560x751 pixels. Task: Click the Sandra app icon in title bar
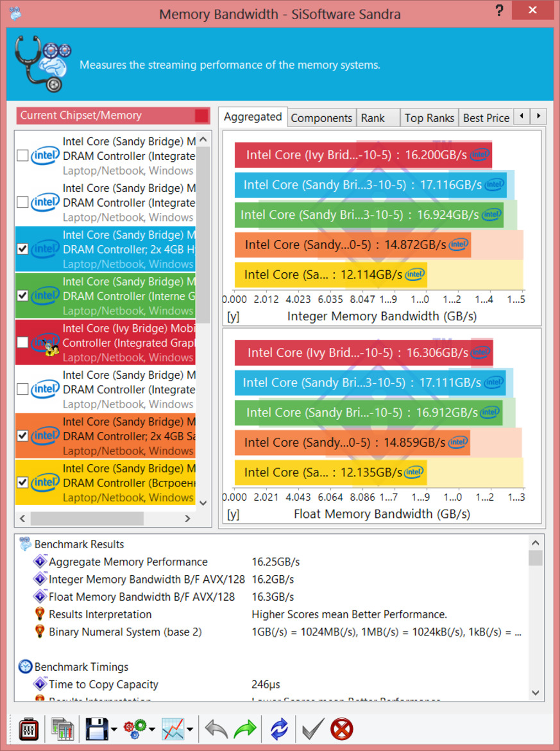(x=15, y=13)
